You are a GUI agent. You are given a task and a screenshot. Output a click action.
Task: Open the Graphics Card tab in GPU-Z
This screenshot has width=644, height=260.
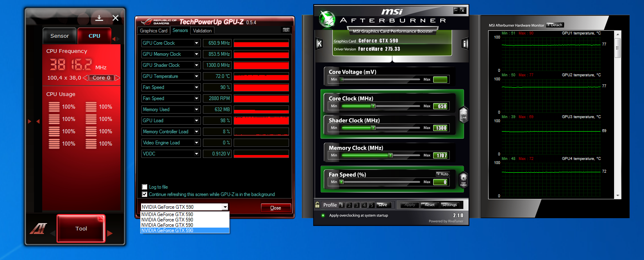(154, 31)
